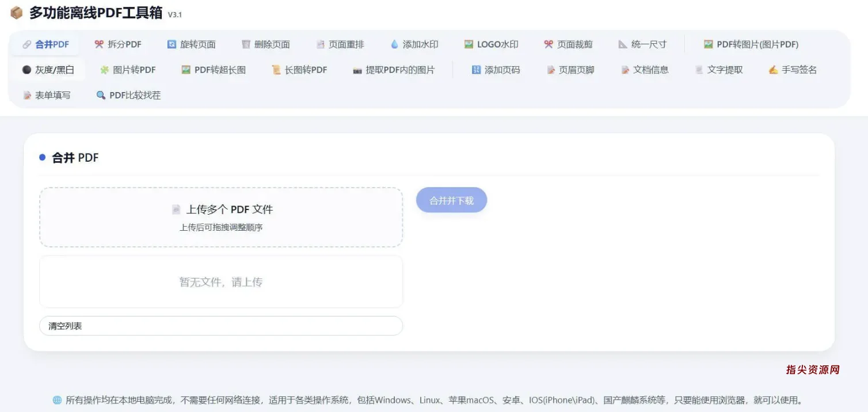Click the picture icon of LOGO水印
This screenshot has height=412, width=868.
tap(469, 44)
